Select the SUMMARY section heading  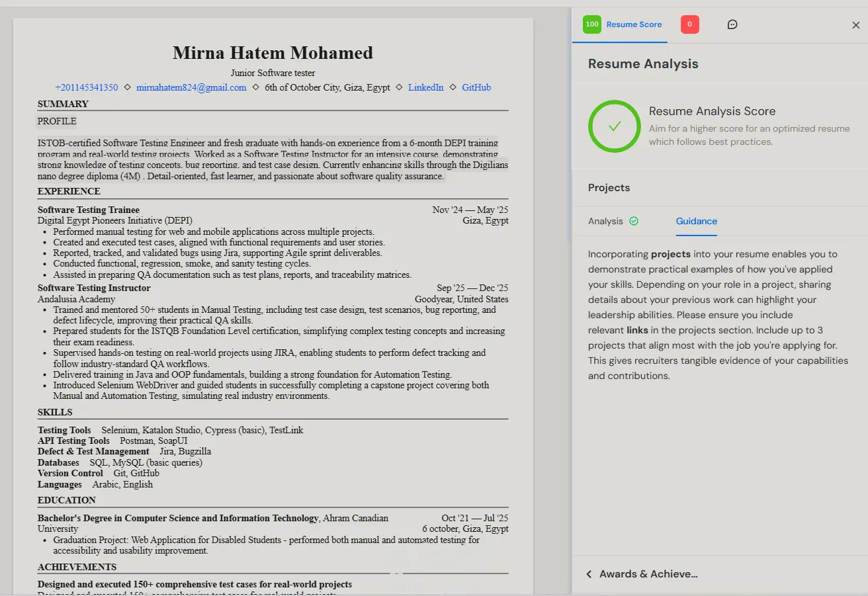63,104
